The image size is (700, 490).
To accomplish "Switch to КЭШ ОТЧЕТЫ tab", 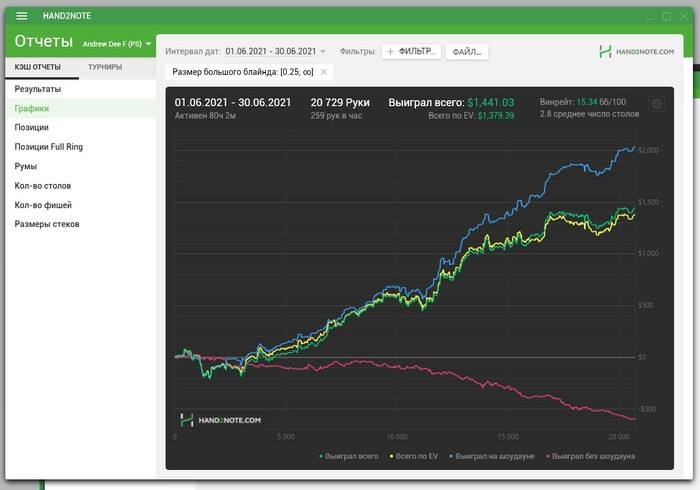I will [38, 67].
